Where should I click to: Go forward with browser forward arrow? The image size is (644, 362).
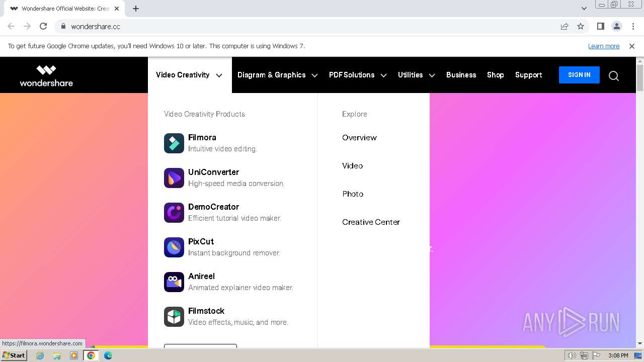pos(27,27)
